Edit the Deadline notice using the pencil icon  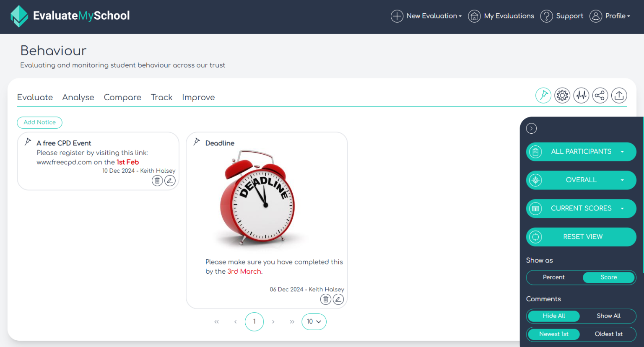point(338,299)
